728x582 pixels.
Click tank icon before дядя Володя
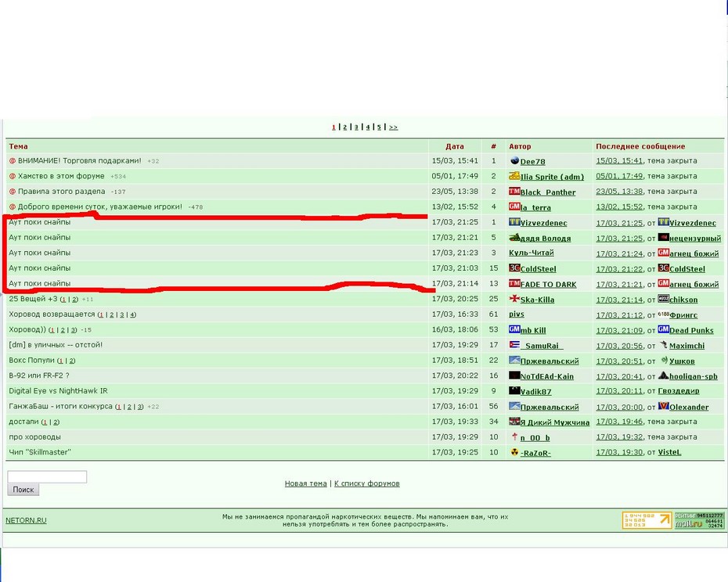514,238
